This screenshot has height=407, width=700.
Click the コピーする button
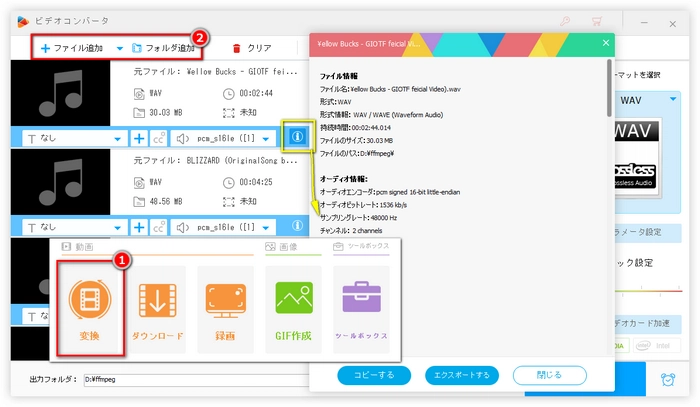pos(374,375)
